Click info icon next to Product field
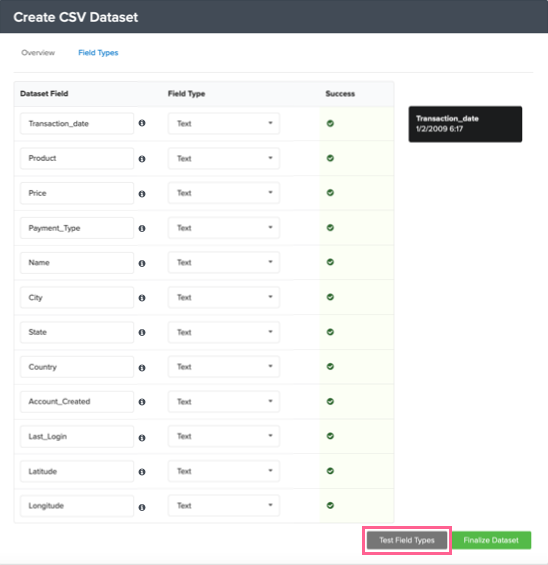The height and width of the screenshot is (565, 548). click(142, 159)
